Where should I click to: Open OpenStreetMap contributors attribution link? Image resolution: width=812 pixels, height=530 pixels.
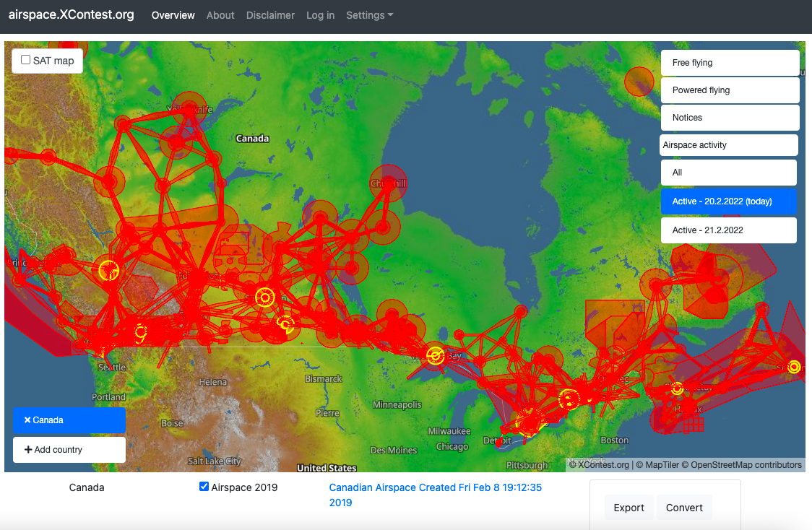tap(746, 465)
